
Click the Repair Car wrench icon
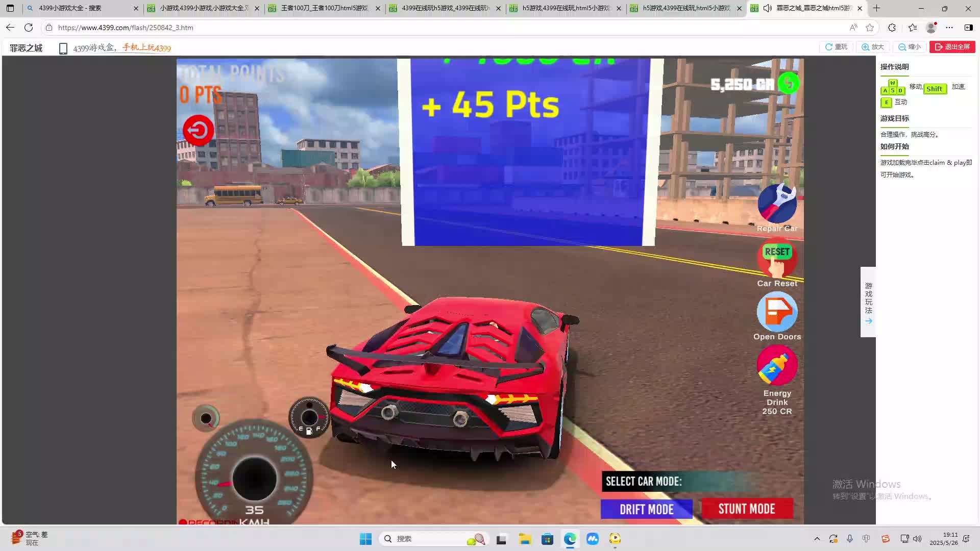click(x=777, y=204)
